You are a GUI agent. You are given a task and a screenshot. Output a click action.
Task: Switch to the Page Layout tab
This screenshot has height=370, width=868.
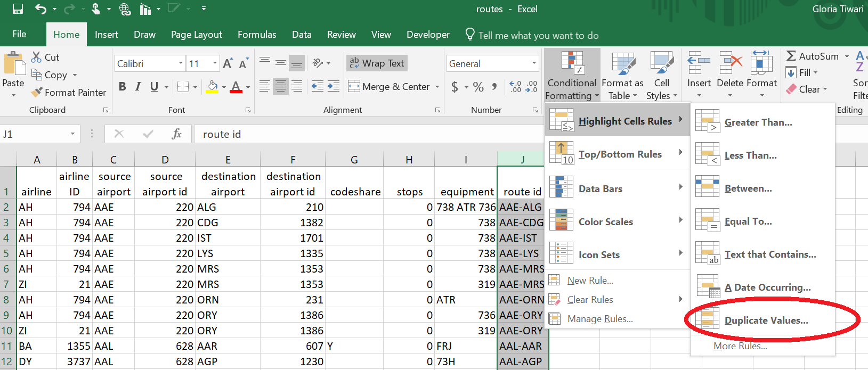point(196,35)
